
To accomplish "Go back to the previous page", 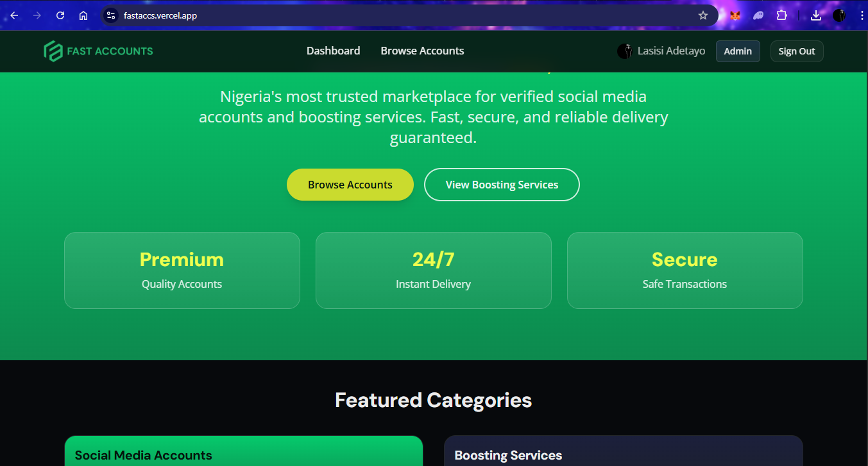I will 14,15.
